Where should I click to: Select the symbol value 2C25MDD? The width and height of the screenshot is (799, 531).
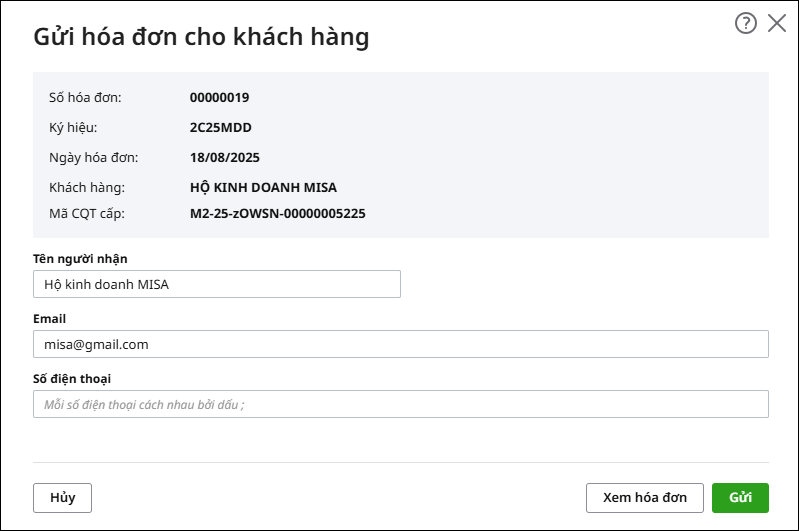click(221, 127)
